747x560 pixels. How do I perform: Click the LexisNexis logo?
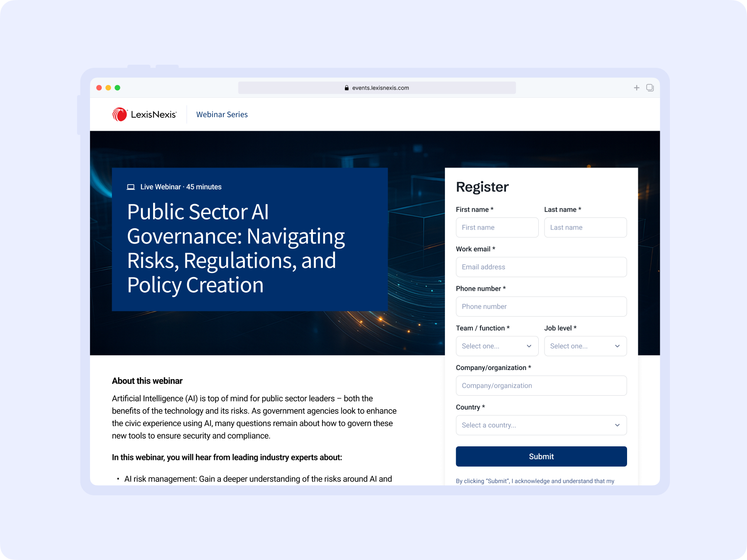144,114
